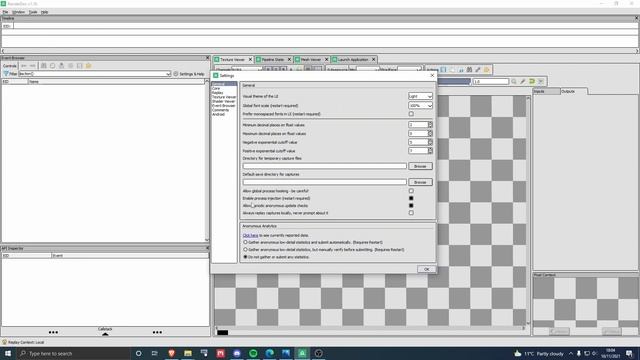Select Texture Viewer in Settings category list

(x=224, y=97)
